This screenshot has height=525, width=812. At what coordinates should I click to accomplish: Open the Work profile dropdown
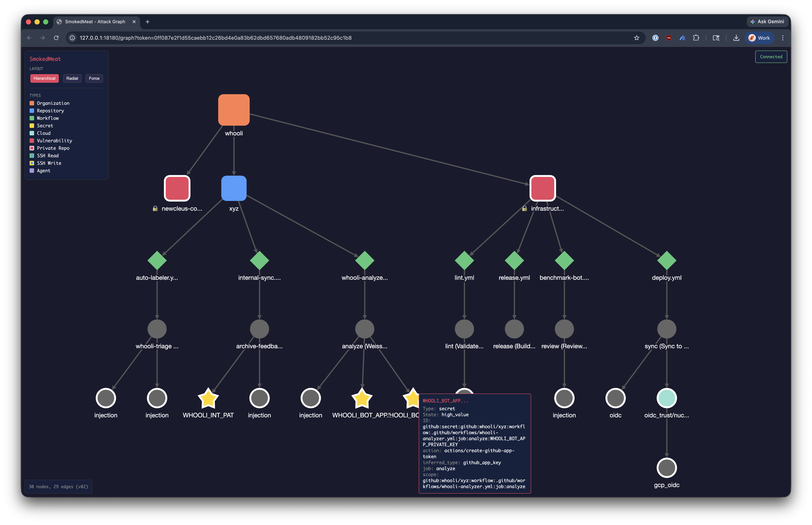pos(759,38)
